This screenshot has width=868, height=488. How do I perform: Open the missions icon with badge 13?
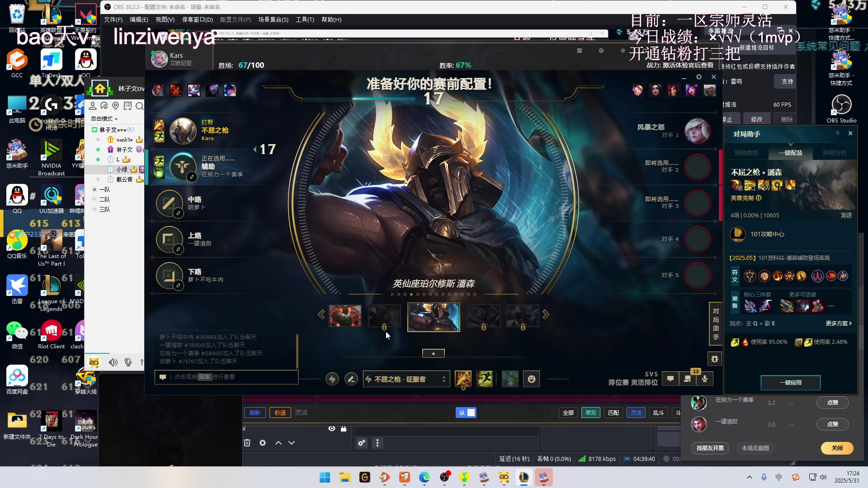(x=688, y=379)
